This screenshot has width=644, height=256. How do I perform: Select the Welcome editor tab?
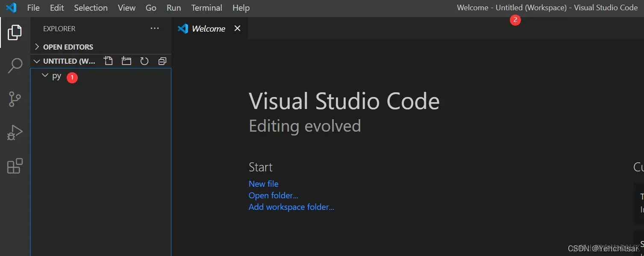(209, 29)
